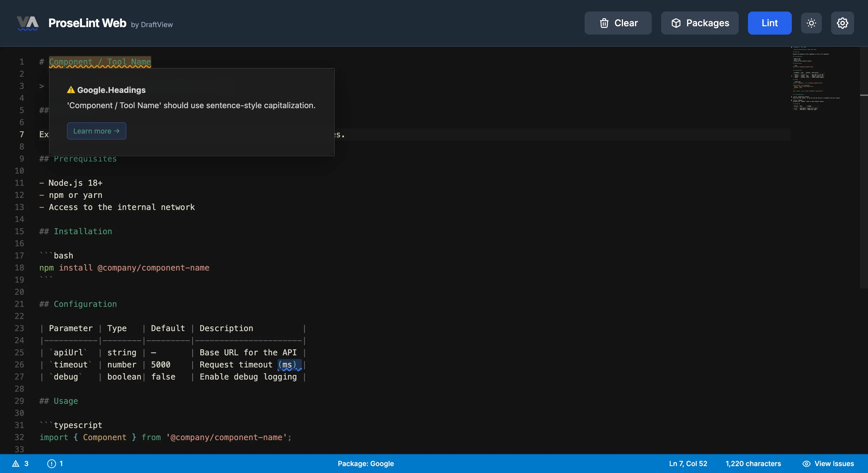Screen dimensions: 868x473
Task: Click the underlined heading Component / Tool Name
Action: click(x=100, y=62)
